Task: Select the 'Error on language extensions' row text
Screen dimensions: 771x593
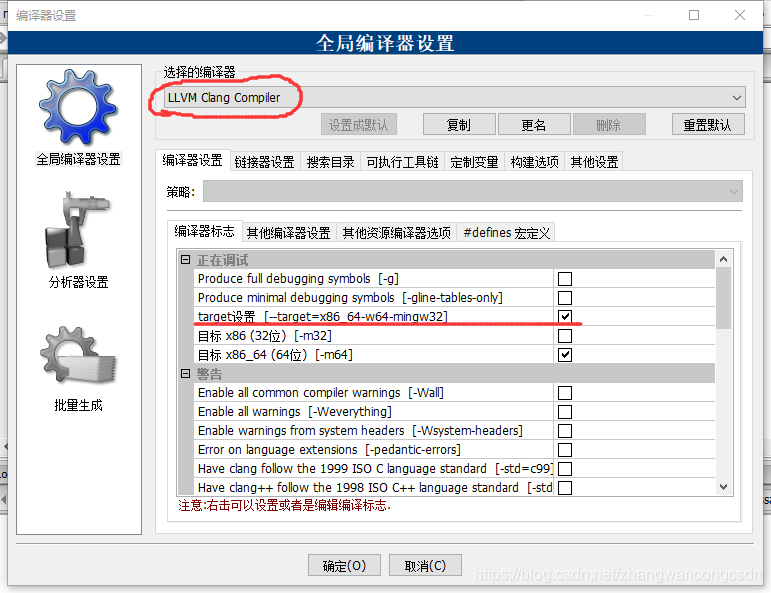Action: [x=277, y=450]
